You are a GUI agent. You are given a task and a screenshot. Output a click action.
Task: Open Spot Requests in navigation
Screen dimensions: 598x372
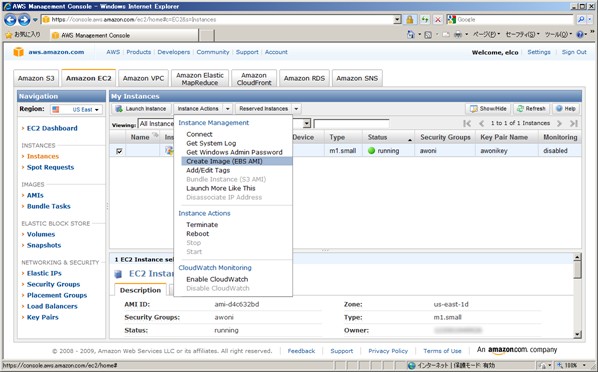point(50,167)
